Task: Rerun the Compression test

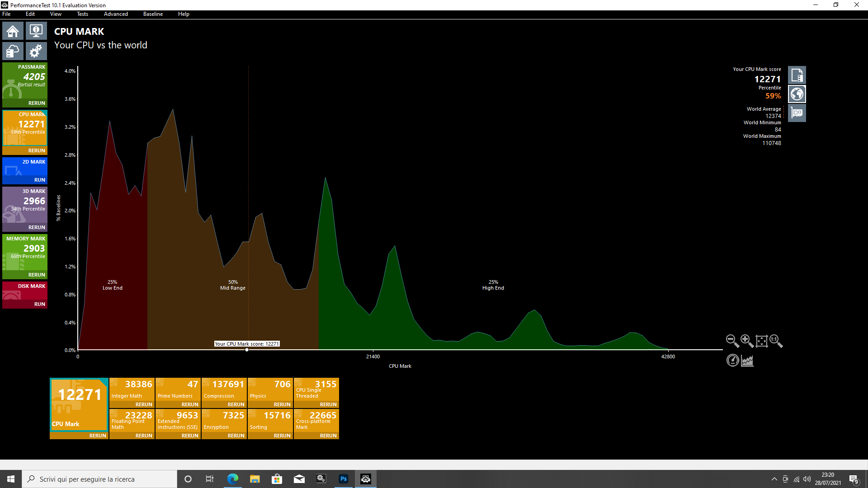Action: pyautogui.click(x=236, y=404)
